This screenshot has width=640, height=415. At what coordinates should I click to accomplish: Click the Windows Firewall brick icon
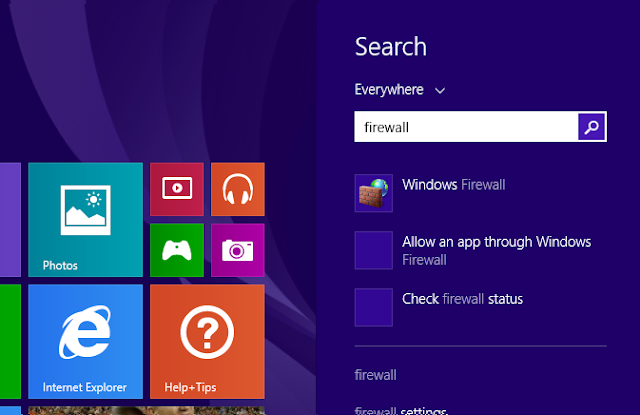point(373,193)
